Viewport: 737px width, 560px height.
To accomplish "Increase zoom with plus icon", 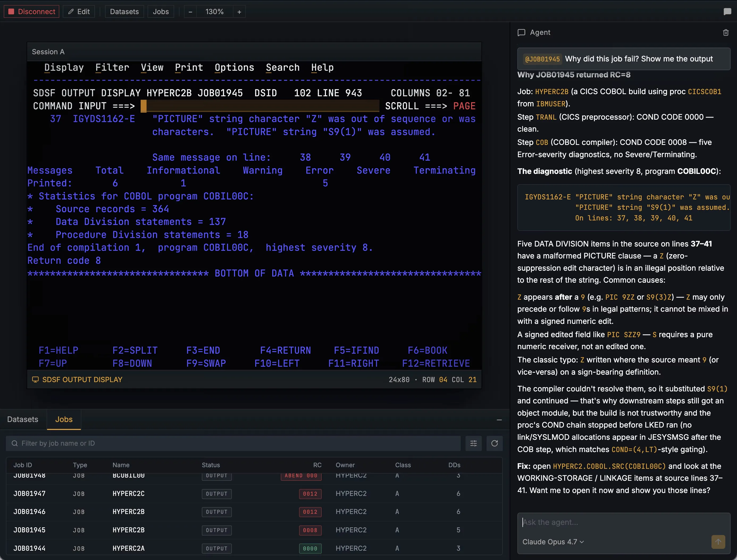I will 239,12.
